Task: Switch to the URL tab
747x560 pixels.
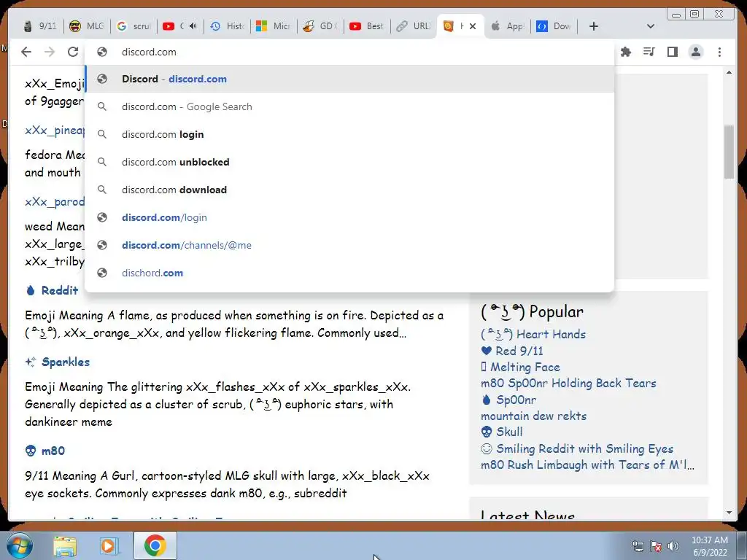Action: pos(414,26)
